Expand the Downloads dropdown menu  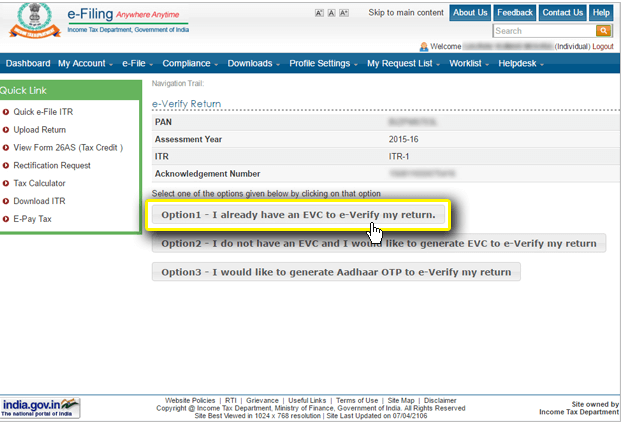[x=253, y=64]
